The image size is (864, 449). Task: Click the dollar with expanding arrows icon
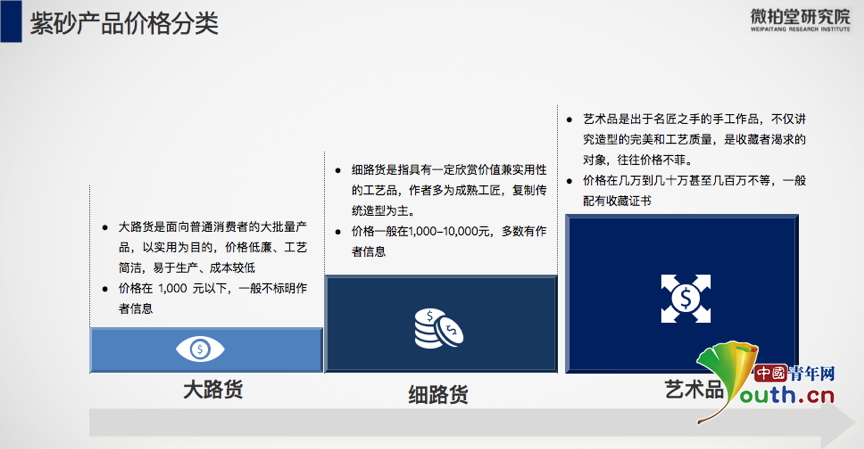pos(687,297)
